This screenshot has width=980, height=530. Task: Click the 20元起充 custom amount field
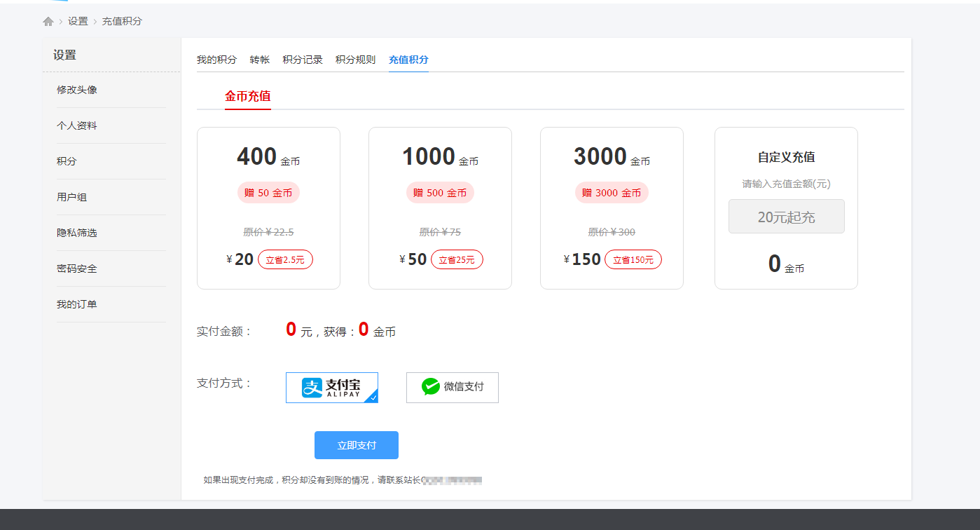coord(786,217)
